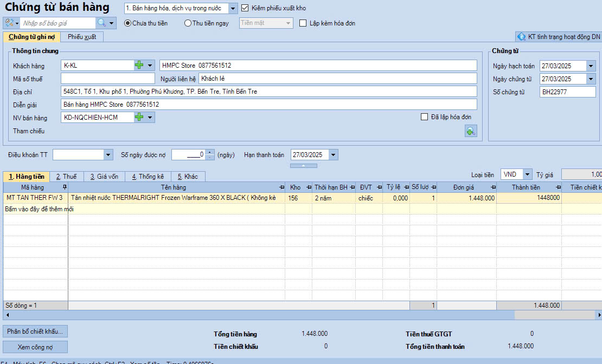602x364 pixels.
Task: Open the Loại tiền VND dropdown
Action: click(527, 174)
